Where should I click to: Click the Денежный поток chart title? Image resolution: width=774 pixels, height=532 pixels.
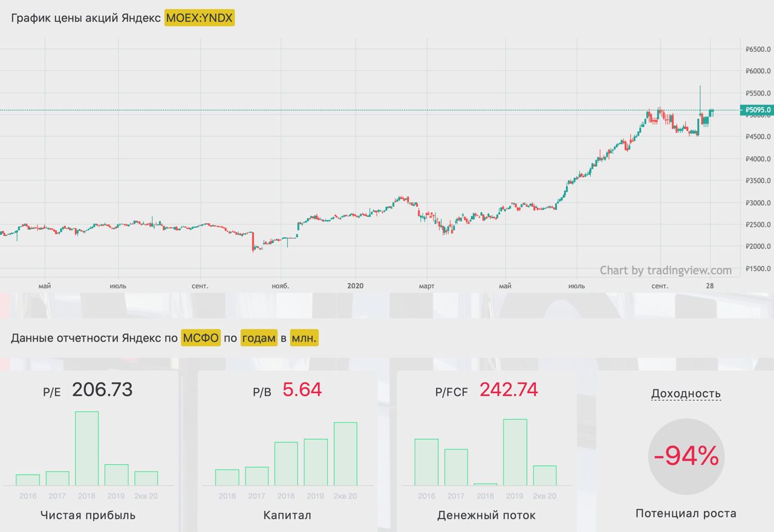[x=486, y=516]
